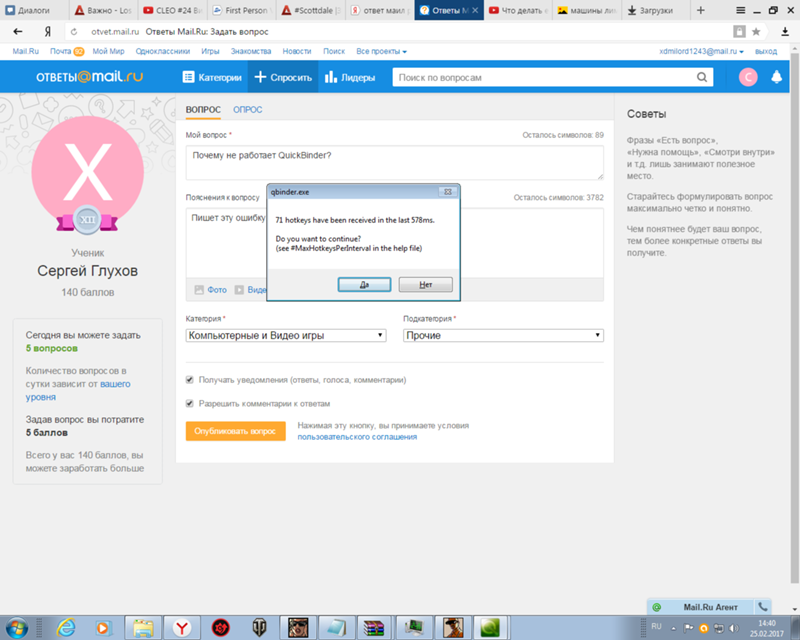
Task: Click ОТВЕТЫ@mail.ru logo
Action: [x=89, y=77]
